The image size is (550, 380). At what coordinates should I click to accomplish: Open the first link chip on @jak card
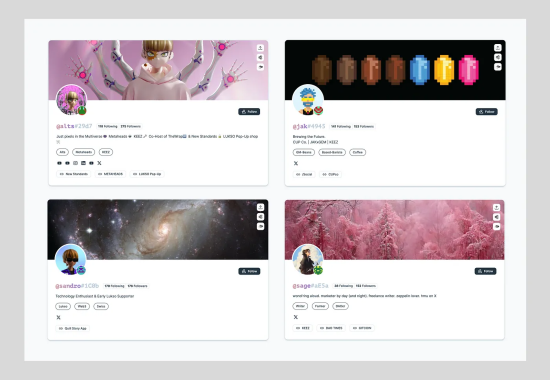pyautogui.click(x=304, y=174)
